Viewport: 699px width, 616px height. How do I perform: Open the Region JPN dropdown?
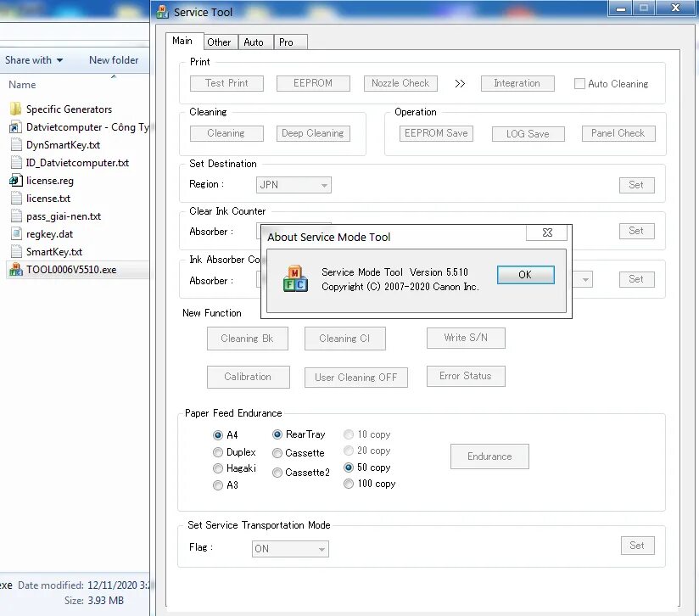[x=294, y=185]
